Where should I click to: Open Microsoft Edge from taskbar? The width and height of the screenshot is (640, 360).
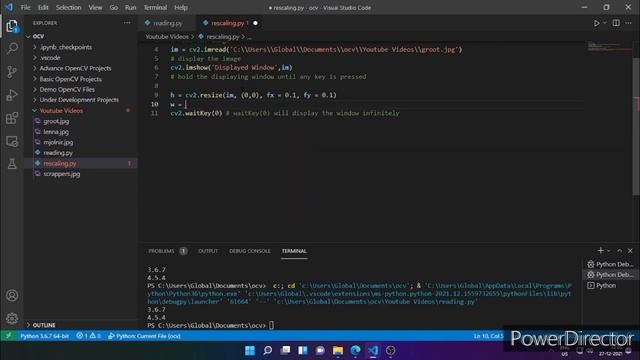[356, 350]
